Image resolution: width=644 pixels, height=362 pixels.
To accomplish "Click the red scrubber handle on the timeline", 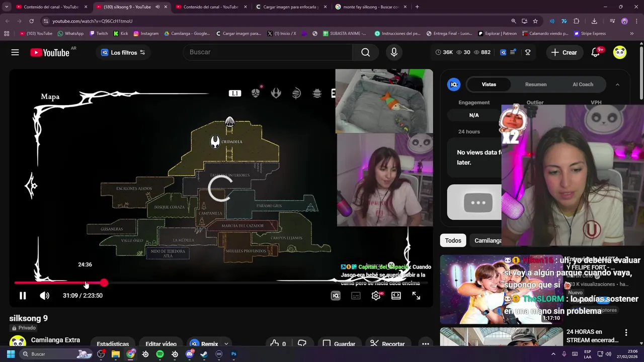I will click(104, 283).
